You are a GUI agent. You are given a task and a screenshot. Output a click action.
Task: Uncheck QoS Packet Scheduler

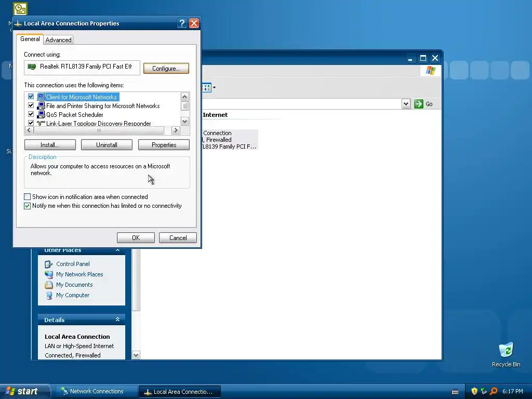[x=31, y=114]
